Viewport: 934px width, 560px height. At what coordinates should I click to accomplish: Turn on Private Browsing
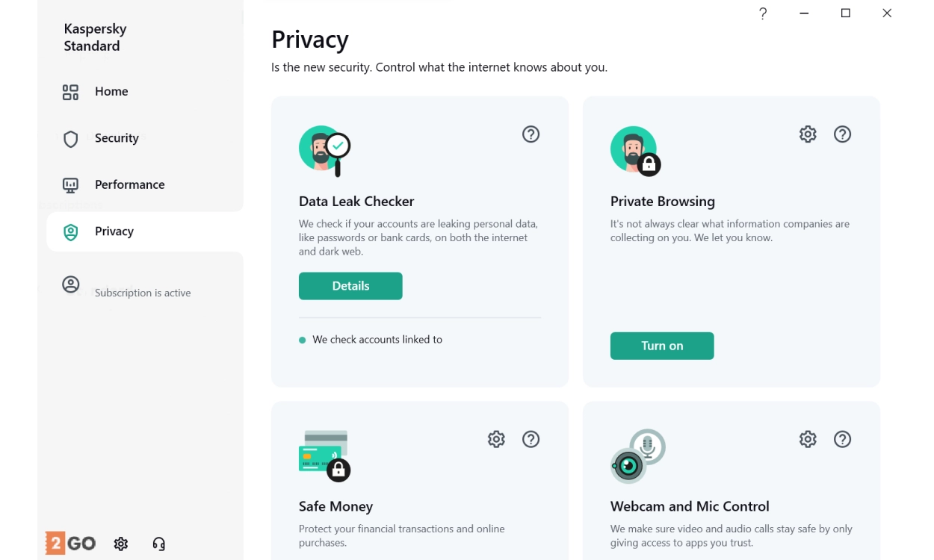pyautogui.click(x=662, y=346)
